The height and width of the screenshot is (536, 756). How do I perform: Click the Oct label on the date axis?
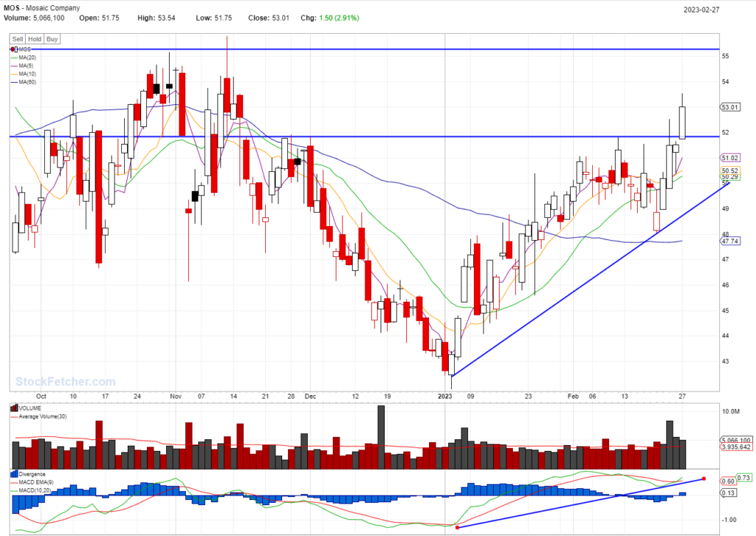coord(41,396)
